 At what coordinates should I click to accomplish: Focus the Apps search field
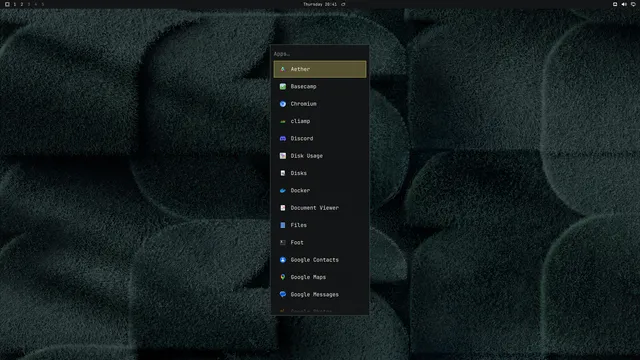pyautogui.click(x=320, y=54)
